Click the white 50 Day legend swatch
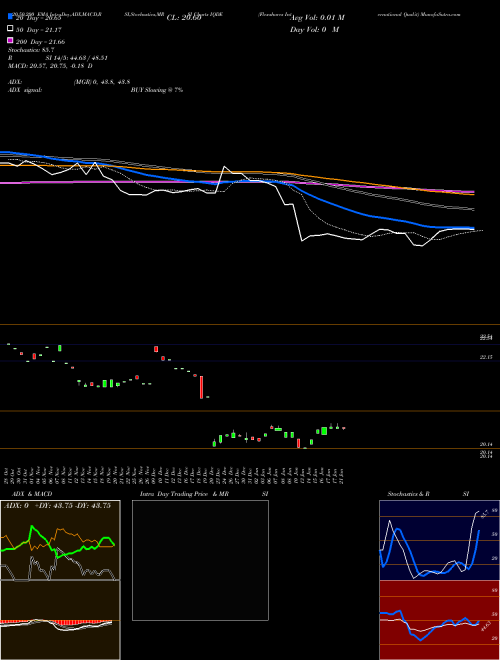 [x=10, y=29]
